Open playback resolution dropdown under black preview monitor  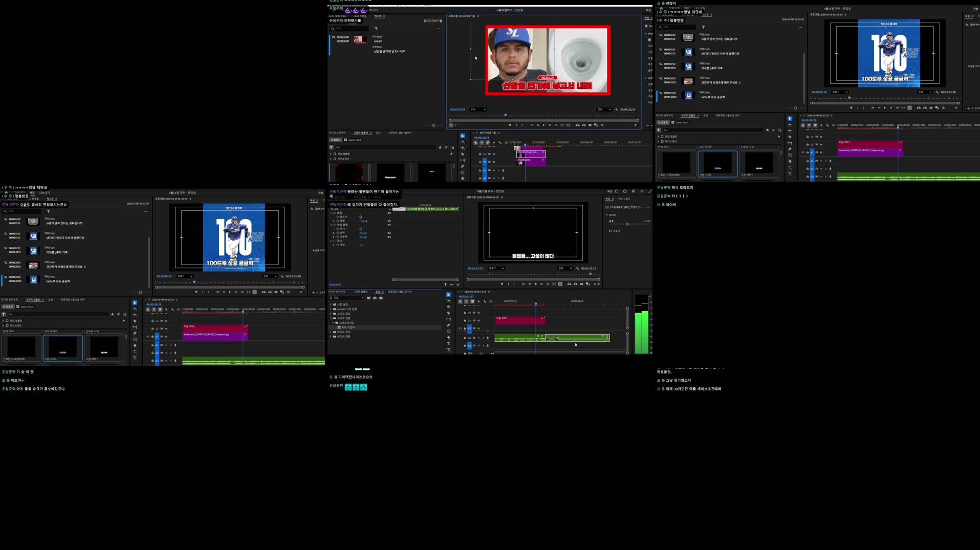click(x=565, y=268)
